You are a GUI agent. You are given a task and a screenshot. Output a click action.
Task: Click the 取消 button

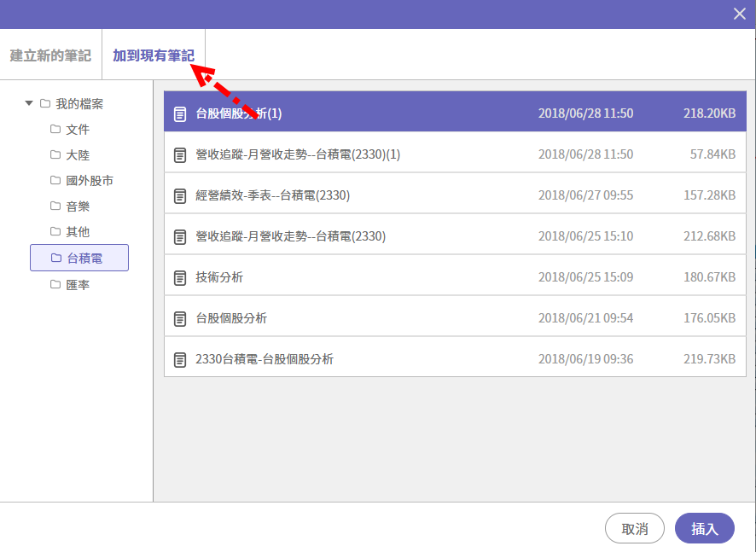pyautogui.click(x=634, y=529)
